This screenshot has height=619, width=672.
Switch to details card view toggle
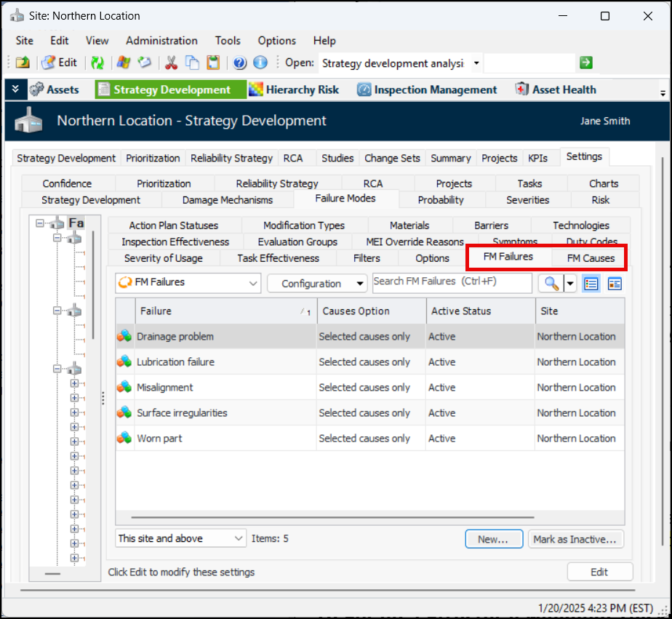pyautogui.click(x=615, y=284)
